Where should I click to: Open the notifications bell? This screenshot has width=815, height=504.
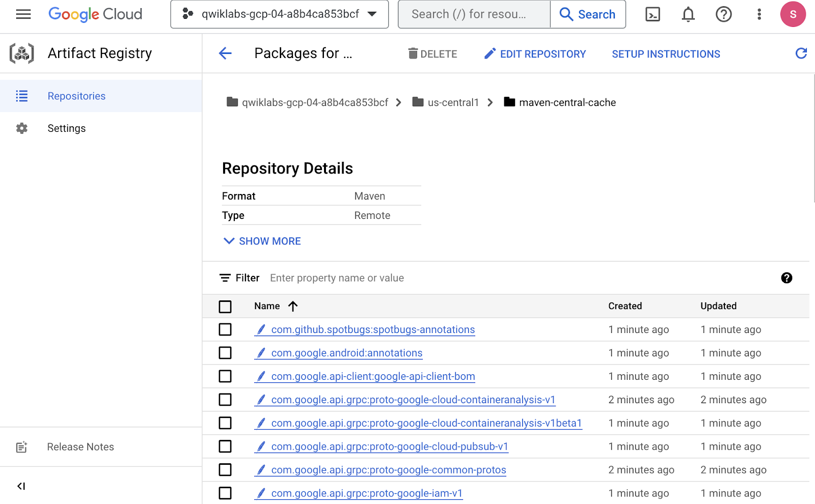(688, 14)
